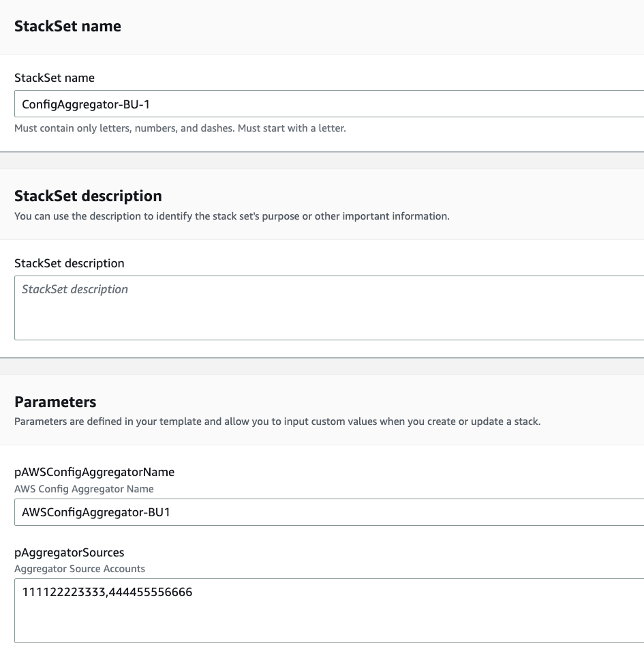644x652 pixels.
Task: Click the AWS Config Aggregator Name helper text
Action: tap(84, 489)
